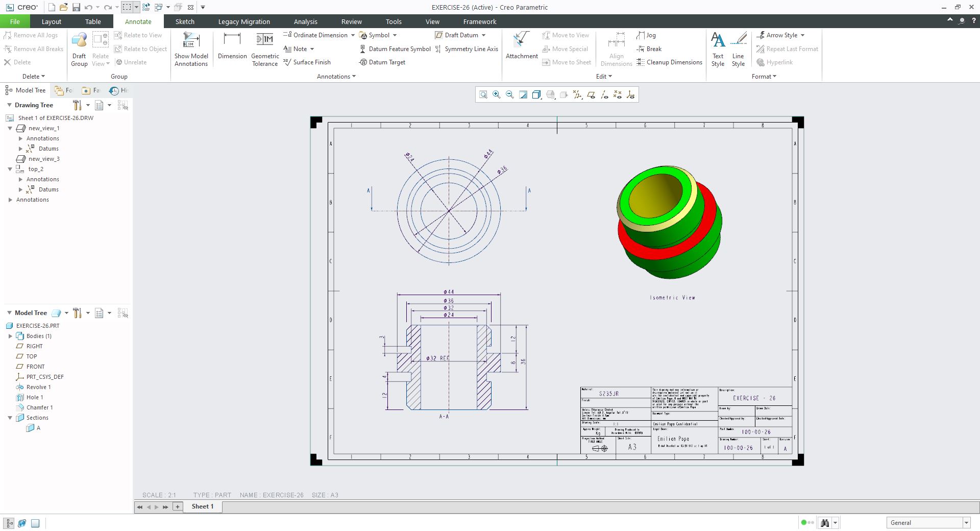Image resolution: width=980 pixels, height=531 pixels.
Task: Close the window using quick access X icon
Action: tap(190, 7)
